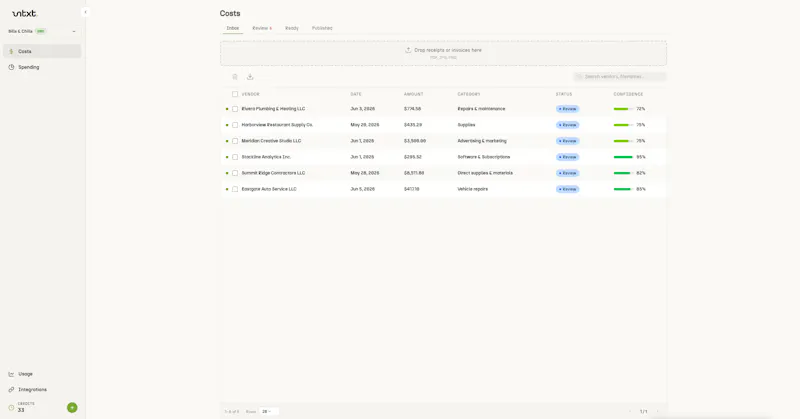Toggle the select-all checkbox in header
This screenshot has height=419, width=800.
[x=235, y=94]
